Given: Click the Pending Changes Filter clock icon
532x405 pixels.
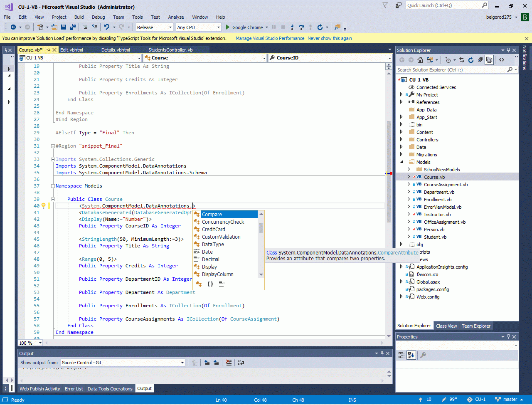Looking at the screenshot, I should coord(448,60).
